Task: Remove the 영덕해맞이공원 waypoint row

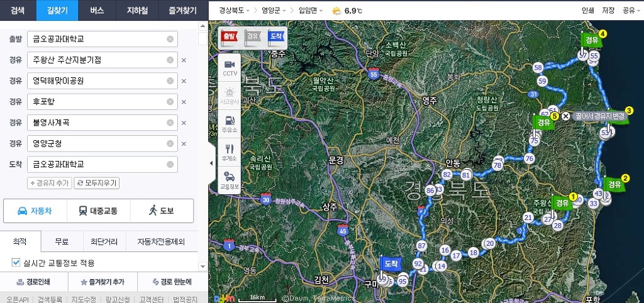Action: 184,81
